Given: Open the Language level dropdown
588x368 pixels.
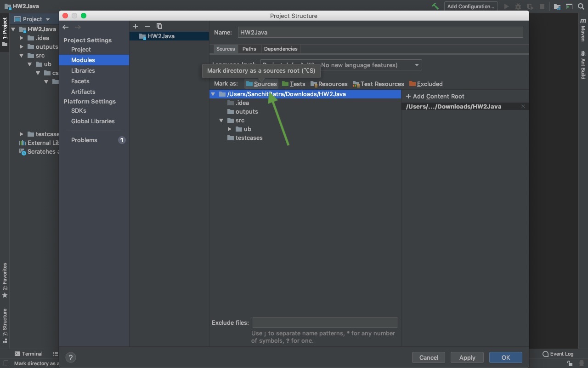Looking at the screenshot, I should 341,65.
